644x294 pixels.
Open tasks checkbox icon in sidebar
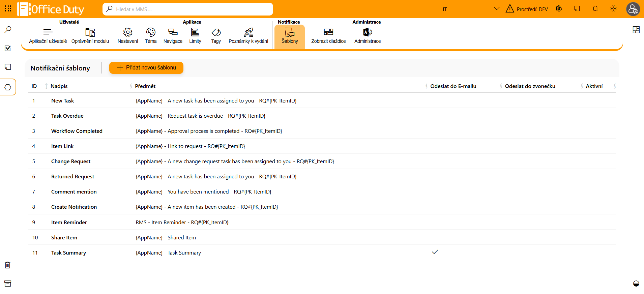click(x=8, y=48)
